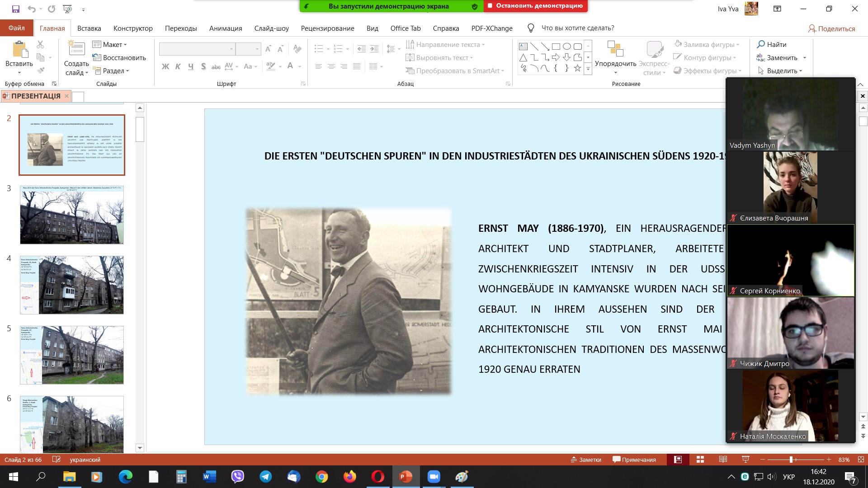The width and height of the screenshot is (868, 488).
Task: Click Найти find button
Action: (772, 44)
